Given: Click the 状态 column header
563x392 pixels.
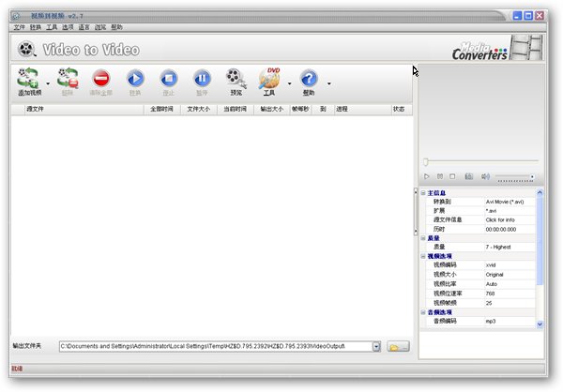Looking at the screenshot, I should 401,109.
